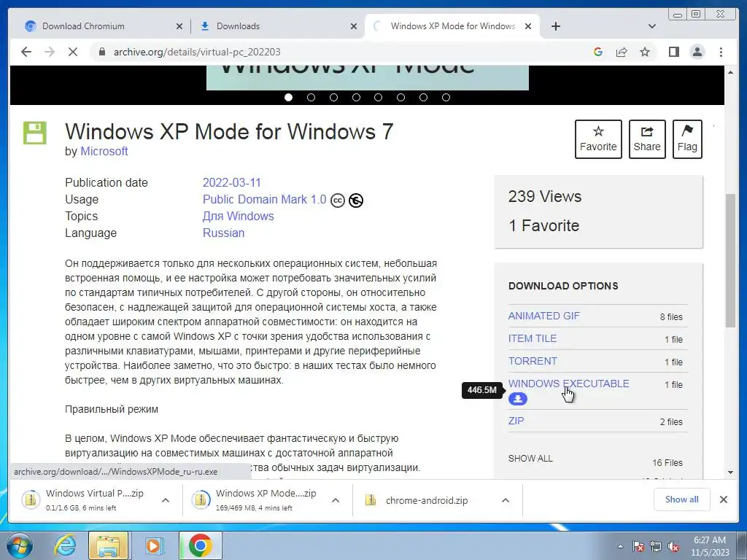The width and height of the screenshot is (747, 560).
Task: Select Windows XP Mode for Windows tab
Action: tap(452, 26)
